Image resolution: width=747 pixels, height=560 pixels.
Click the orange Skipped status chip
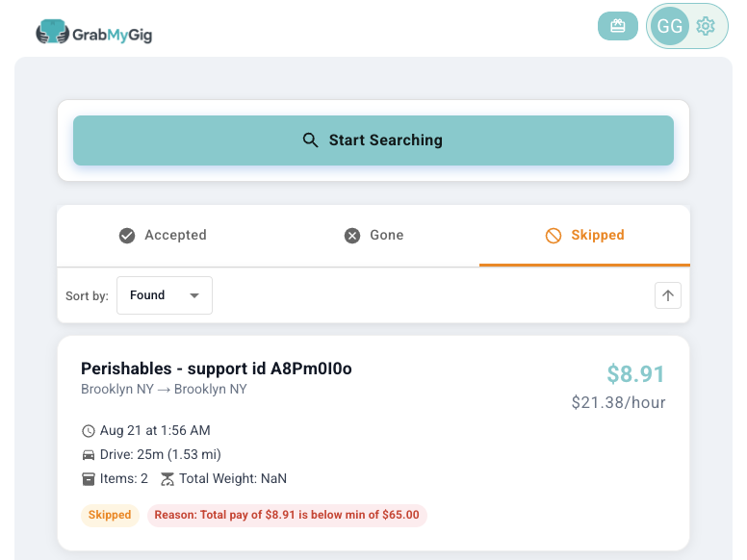[x=110, y=515]
